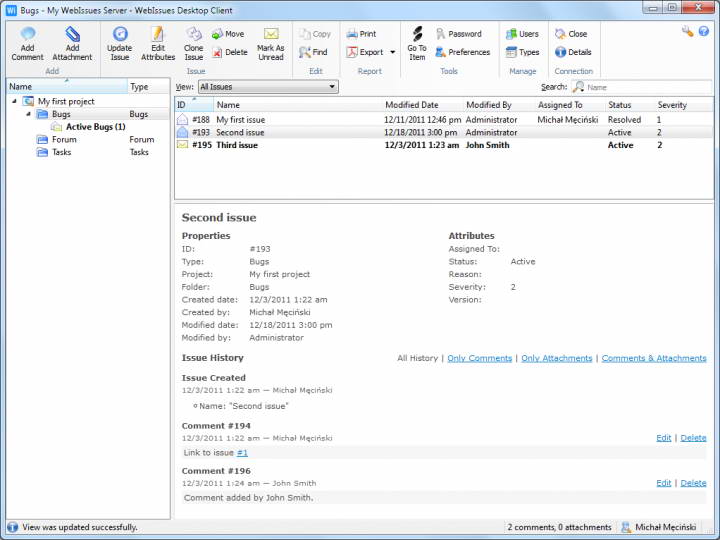Open Edit Attributes from the toolbar
The width and height of the screenshot is (720, 540).
158,35
